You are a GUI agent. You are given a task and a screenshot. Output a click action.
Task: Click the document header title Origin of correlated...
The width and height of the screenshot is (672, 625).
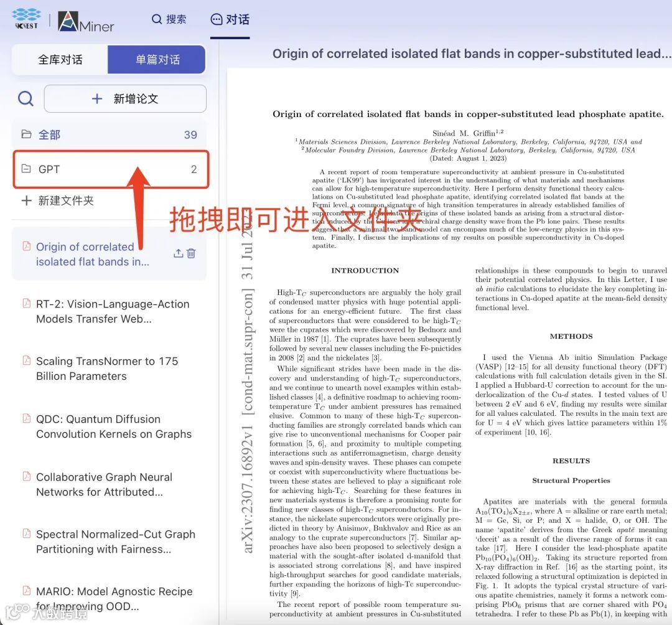pos(472,54)
